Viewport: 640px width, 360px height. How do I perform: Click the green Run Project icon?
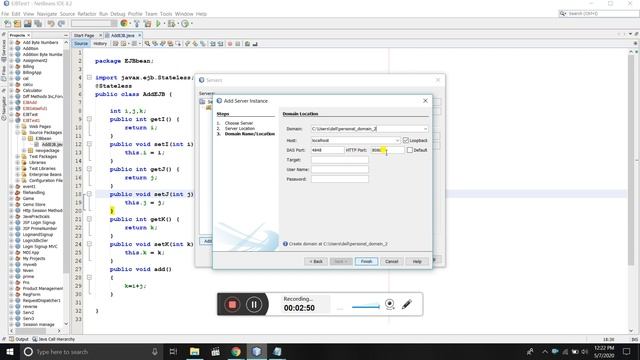point(158,24)
